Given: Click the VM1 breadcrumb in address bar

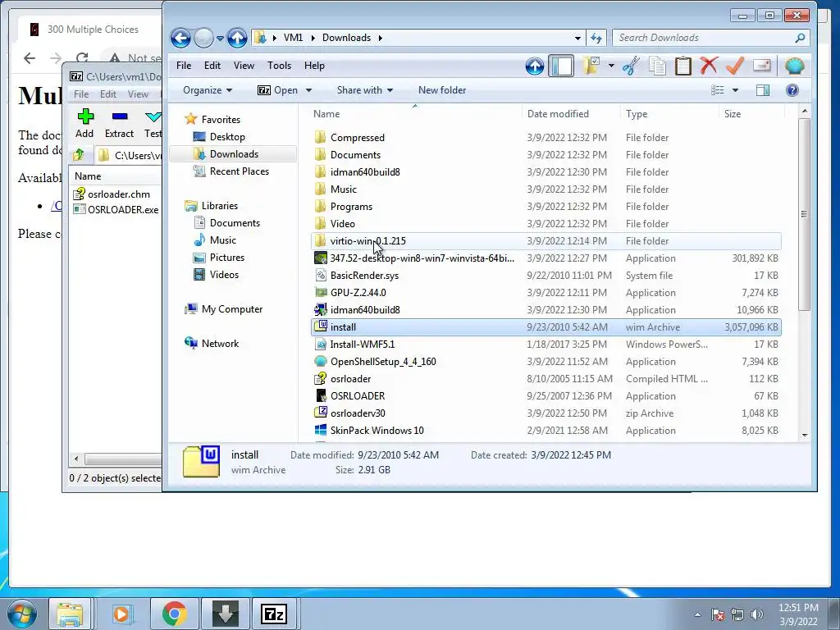Looking at the screenshot, I should tap(293, 38).
